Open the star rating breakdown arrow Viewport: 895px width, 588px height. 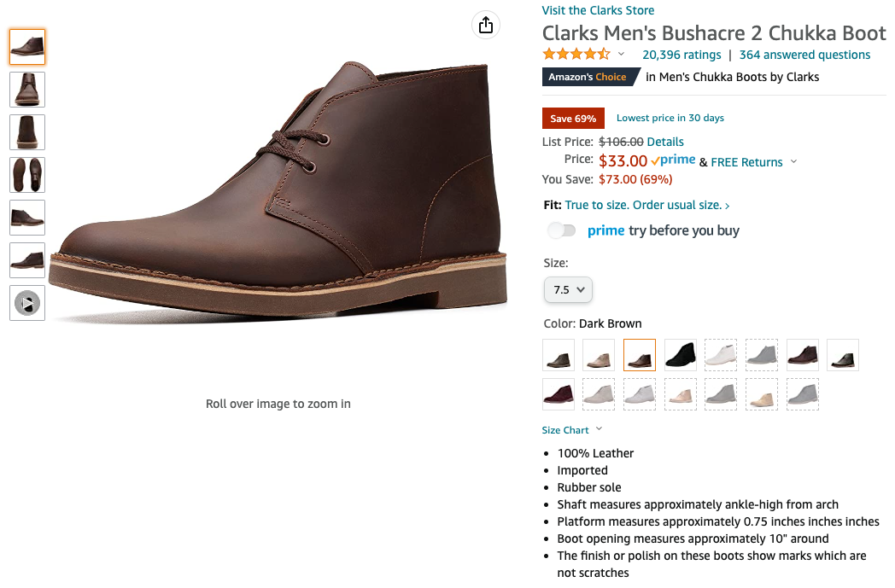pyautogui.click(x=621, y=55)
